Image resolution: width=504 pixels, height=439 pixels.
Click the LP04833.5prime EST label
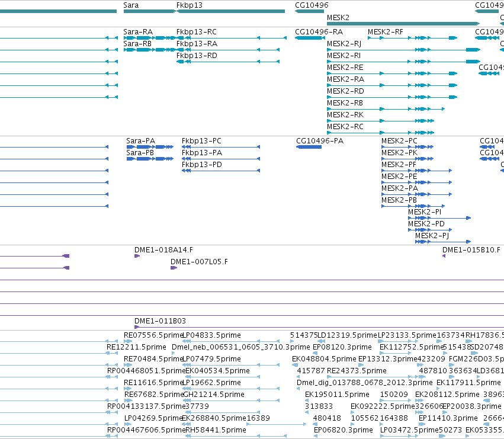point(211,335)
